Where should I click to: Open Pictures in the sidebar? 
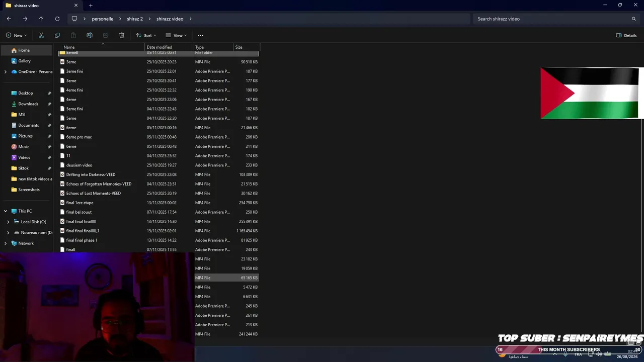tap(25, 136)
